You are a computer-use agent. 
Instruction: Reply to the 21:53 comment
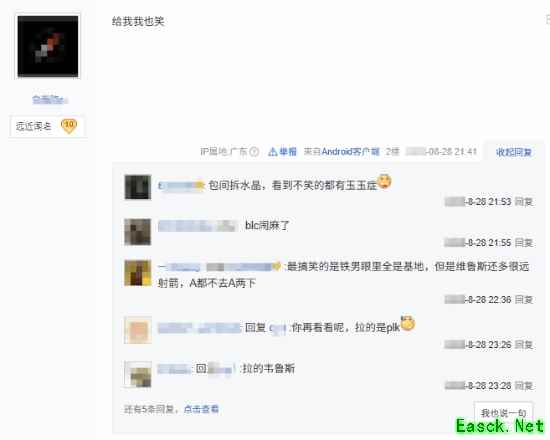click(x=524, y=202)
